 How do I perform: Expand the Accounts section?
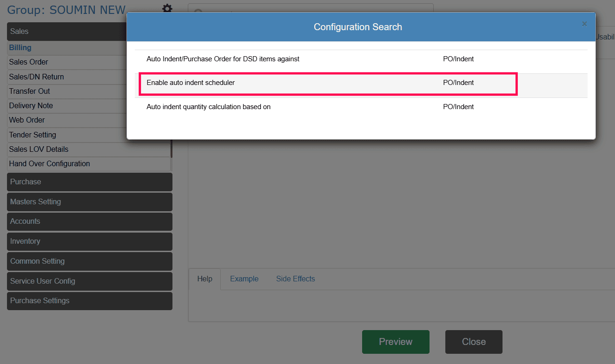coord(89,221)
